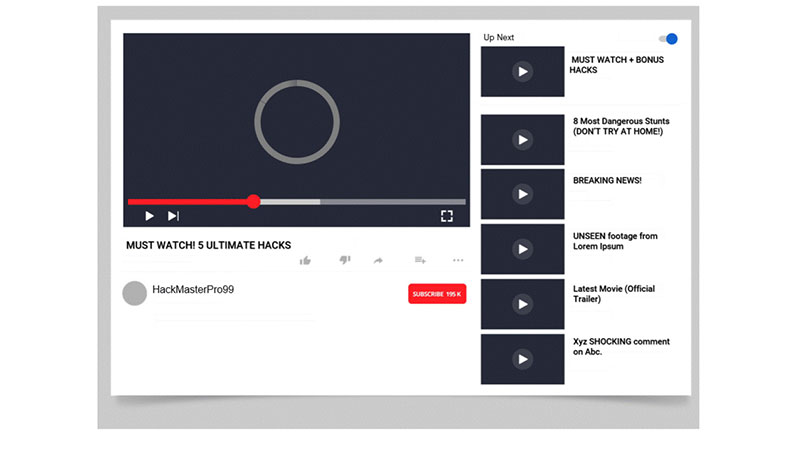The width and height of the screenshot is (800, 450).
Task: Add video to playlist with the add-to-list icon
Action: (420, 260)
